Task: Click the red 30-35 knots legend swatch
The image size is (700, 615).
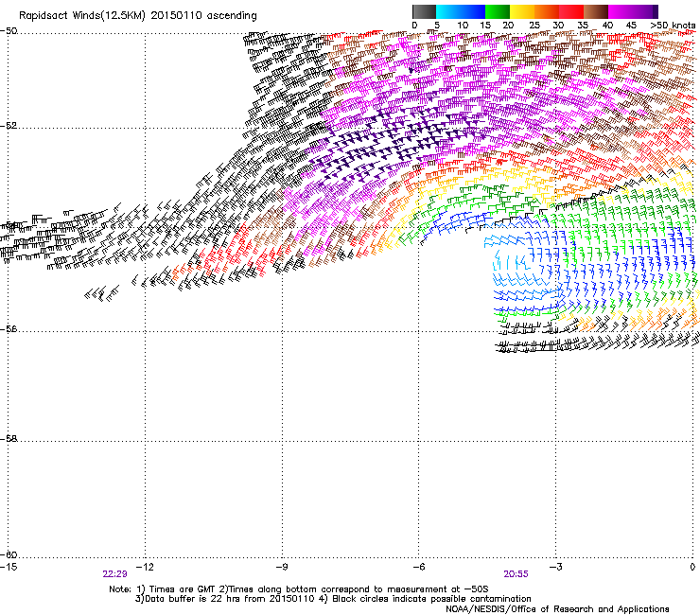Action: [x=571, y=11]
